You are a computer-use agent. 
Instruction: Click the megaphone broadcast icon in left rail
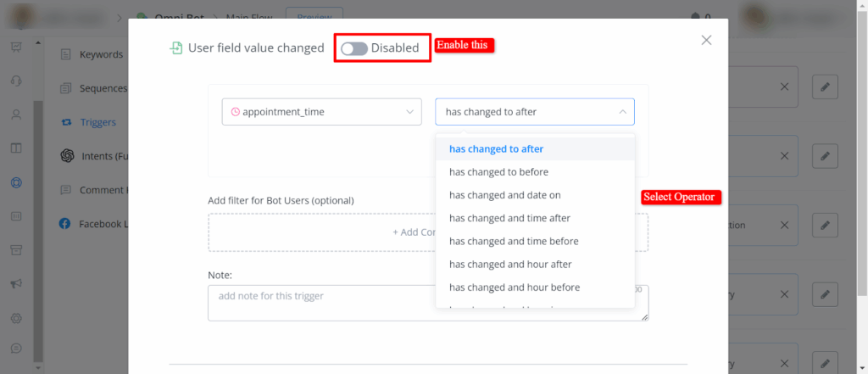pyautogui.click(x=15, y=283)
